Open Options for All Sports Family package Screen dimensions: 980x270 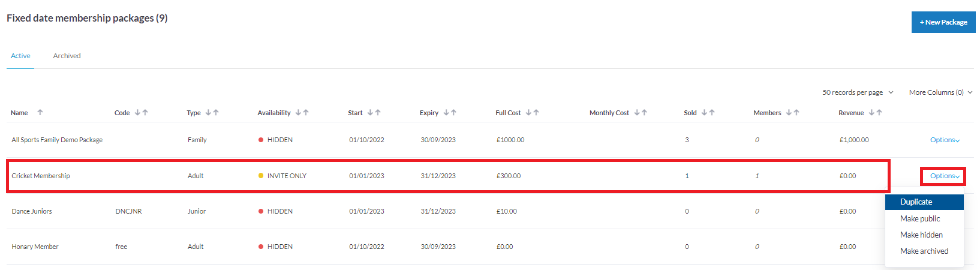pos(945,140)
